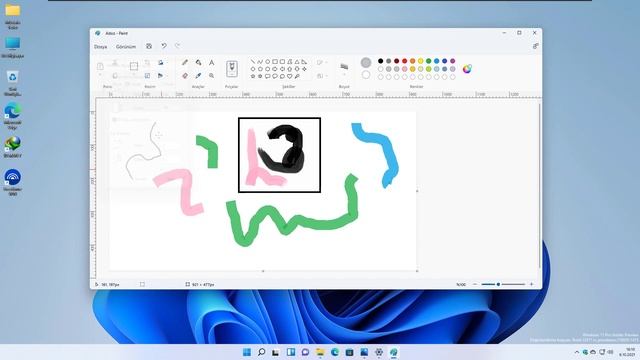Open Microsoft Edge from the taskbar
The height and width of the screenshot is (360, 640).
point(335,352)
